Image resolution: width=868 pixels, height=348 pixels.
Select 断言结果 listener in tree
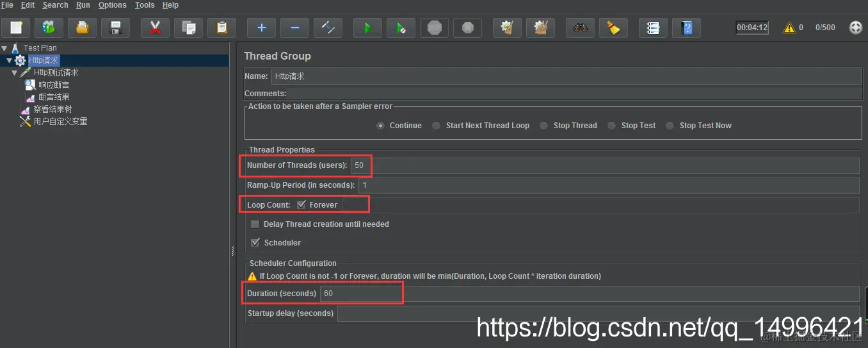point(54,97)
